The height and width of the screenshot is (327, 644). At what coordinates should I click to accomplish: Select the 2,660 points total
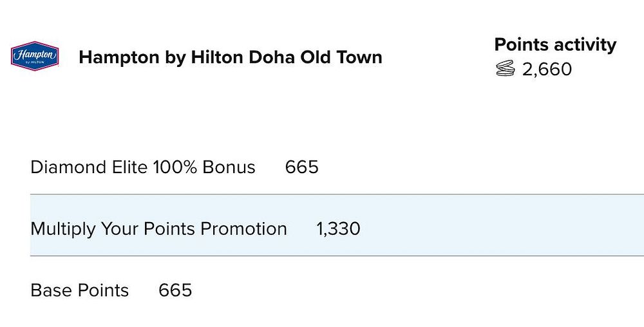pyautogui.click(x=547, y=69)
